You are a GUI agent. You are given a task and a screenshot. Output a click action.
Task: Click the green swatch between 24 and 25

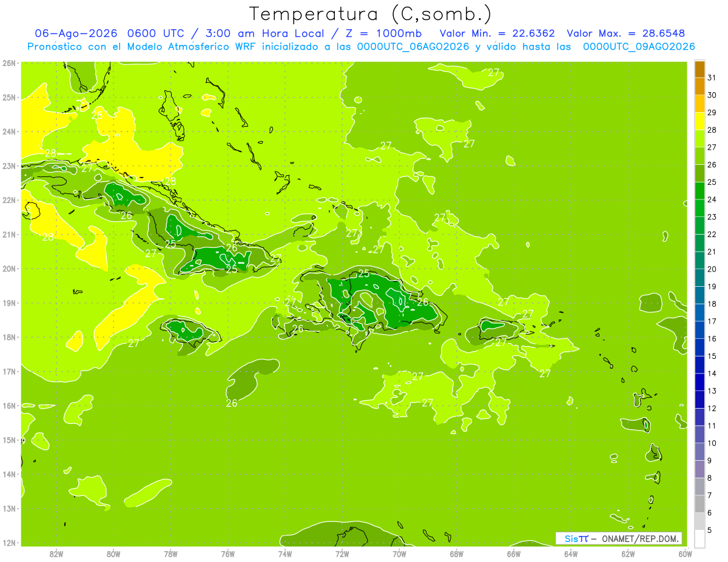click(x=699, y=191)
